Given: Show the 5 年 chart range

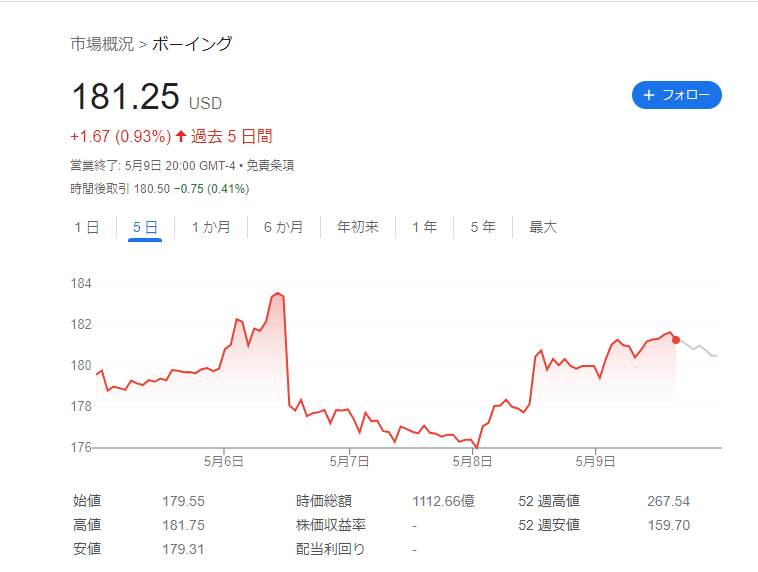Looking at the screenshot, I should click(x=483, y=227).
